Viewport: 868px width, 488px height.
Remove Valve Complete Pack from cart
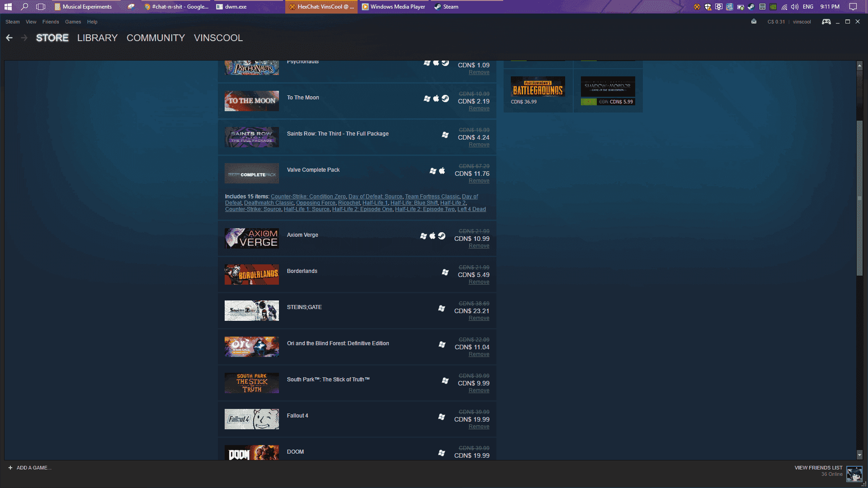pos(479,181)
